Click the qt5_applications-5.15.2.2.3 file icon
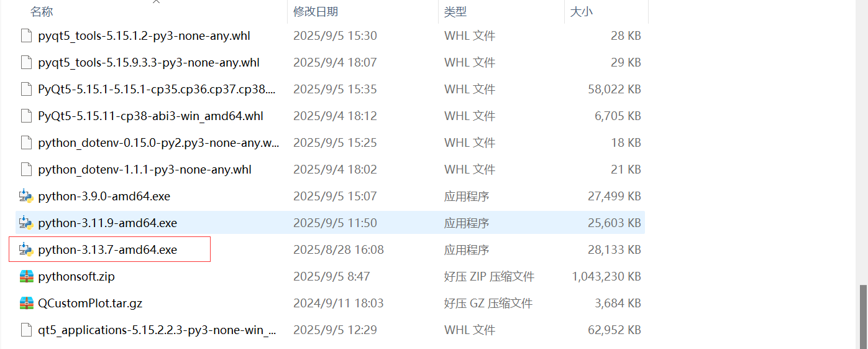 pos(25,330)
